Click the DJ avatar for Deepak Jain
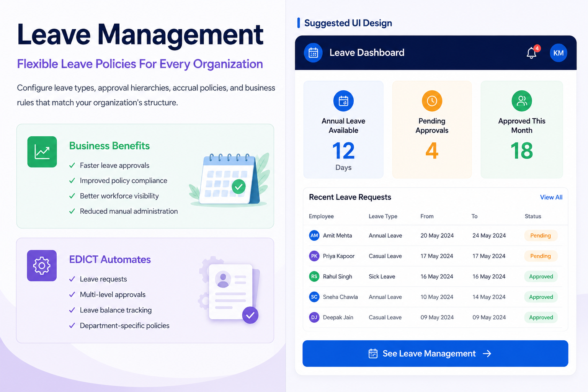 314,317
